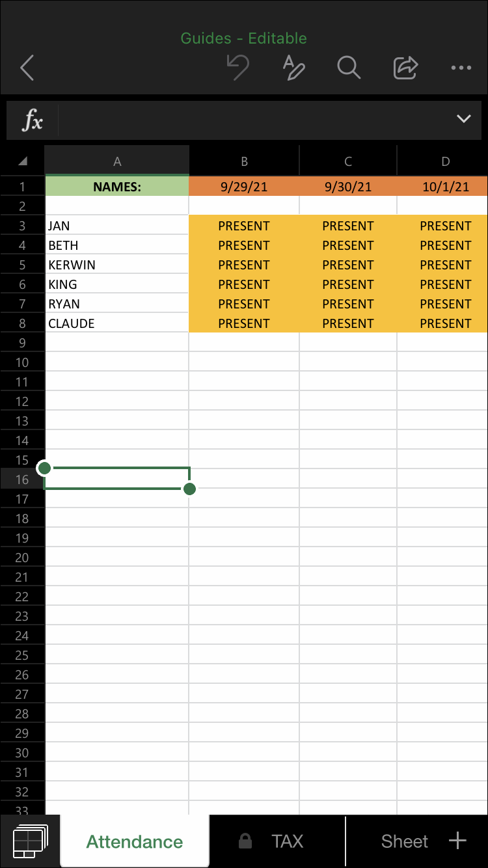This screenshot has width=488, height=868.
Task: Select the Sheet tab
Action: 404,841
